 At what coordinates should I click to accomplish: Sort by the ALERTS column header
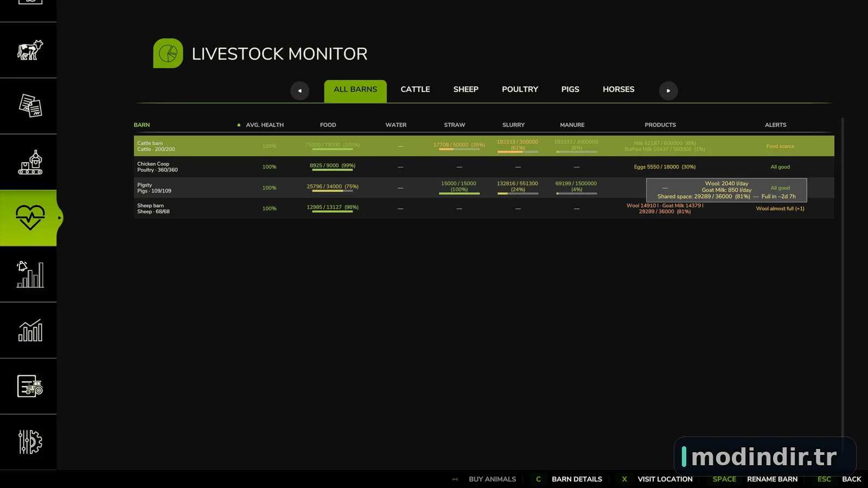click(x=775, y=125)
